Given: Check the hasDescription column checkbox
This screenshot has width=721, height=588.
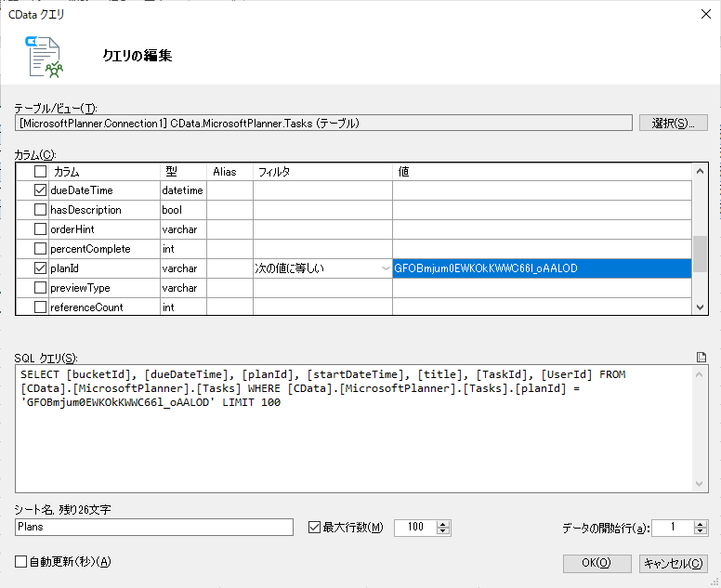Looking at the screenshot, I should coord(41,210).
